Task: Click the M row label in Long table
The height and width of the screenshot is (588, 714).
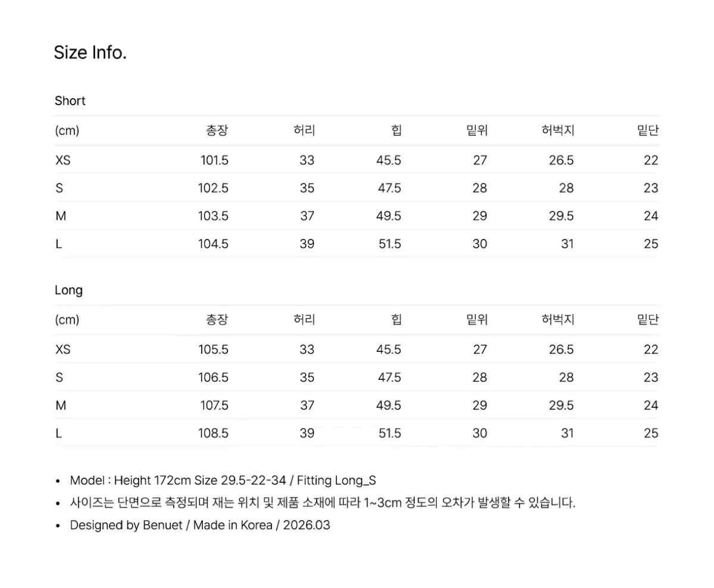Action: click(60, 405)
